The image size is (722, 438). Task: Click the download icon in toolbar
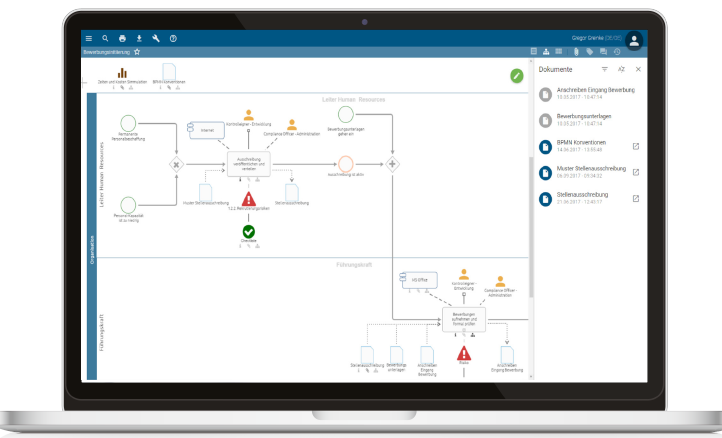(x=139, y=37)
